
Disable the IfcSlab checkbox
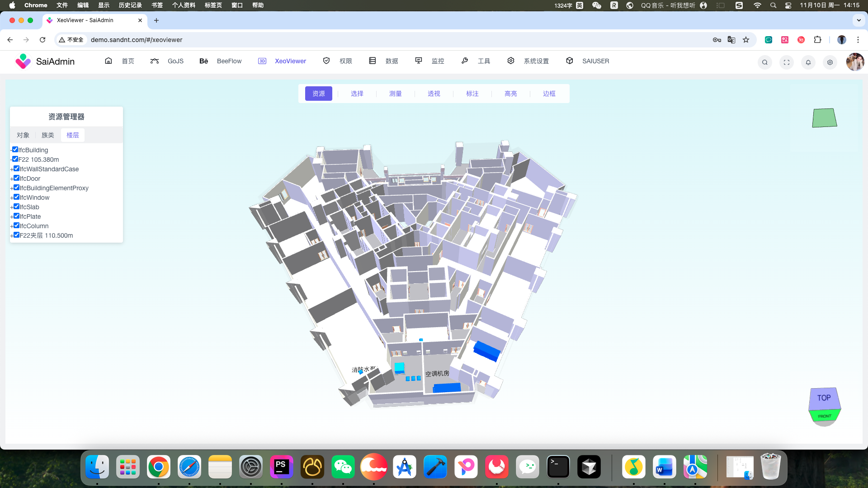[15, 206]
